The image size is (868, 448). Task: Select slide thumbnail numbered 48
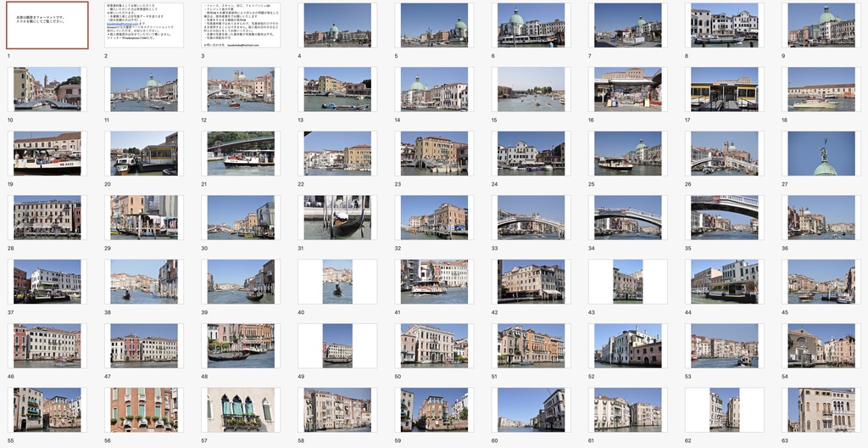click(x=241, y=346)
